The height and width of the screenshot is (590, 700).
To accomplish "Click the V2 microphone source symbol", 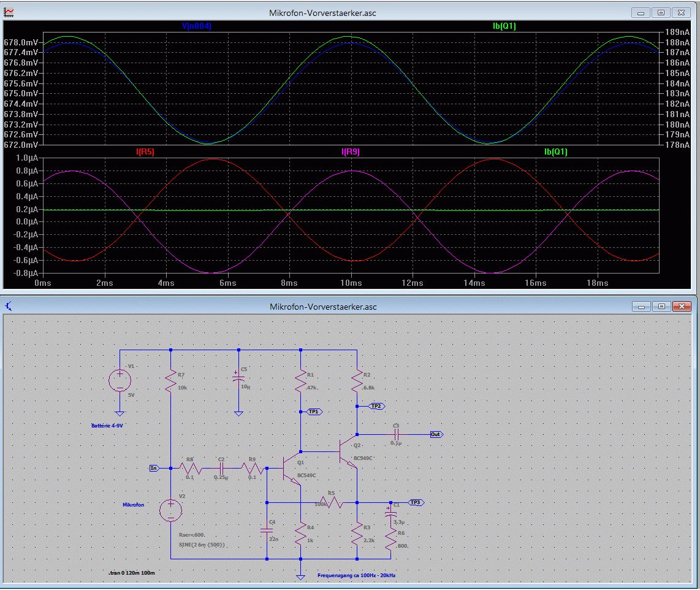I will click(170, 510).
